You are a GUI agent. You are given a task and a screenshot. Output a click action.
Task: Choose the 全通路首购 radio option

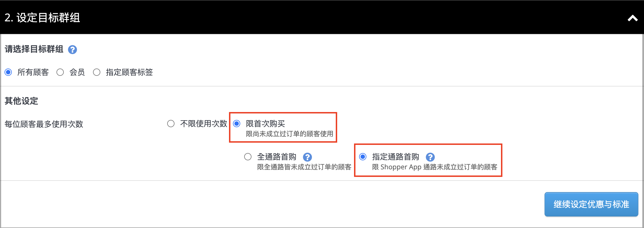[x=248, y=157]
